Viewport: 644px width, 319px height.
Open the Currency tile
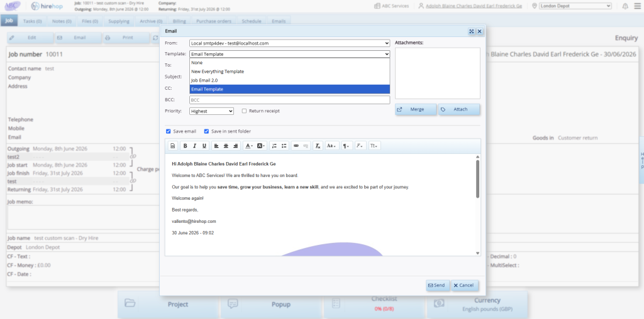(x=478, y=304)
